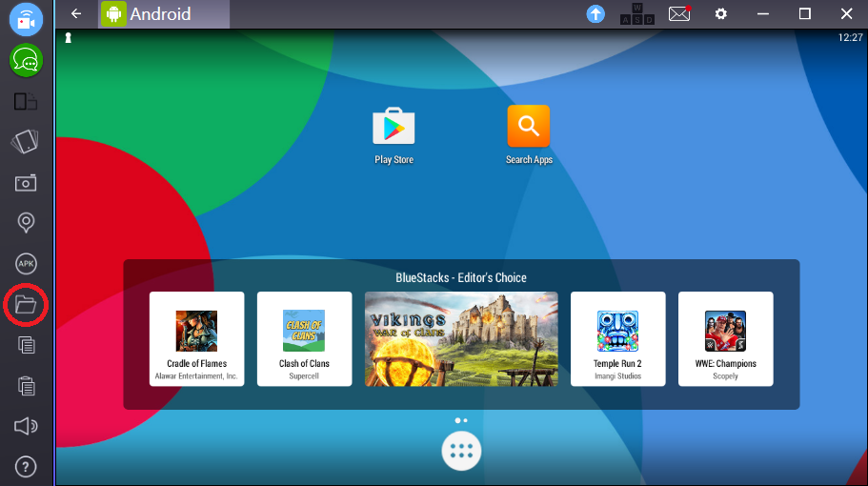Screen dimensions: 868x486
Task: Open the help question mark icon
Action: [26, 467]
